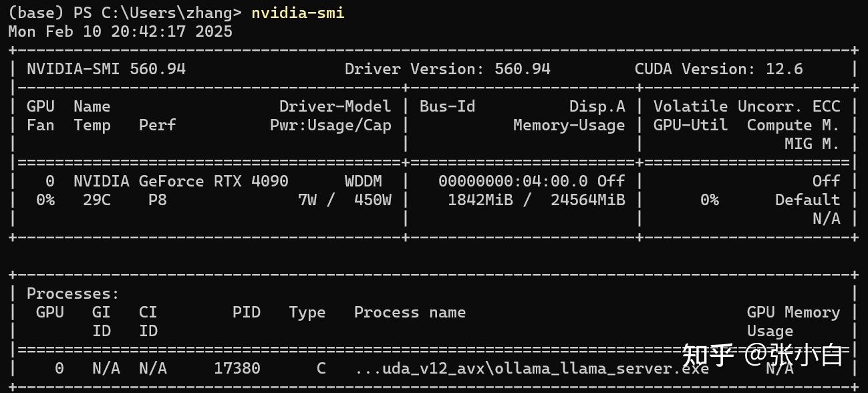
Task: Select the typed command nvidia-smi
Action: click(298, 13)
